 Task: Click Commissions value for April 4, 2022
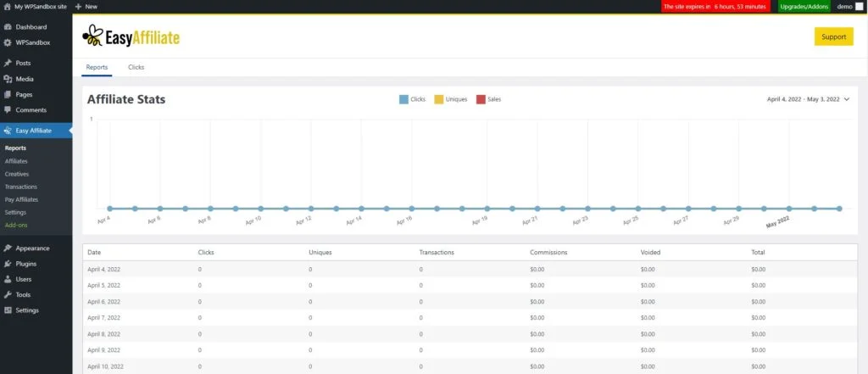537,270
